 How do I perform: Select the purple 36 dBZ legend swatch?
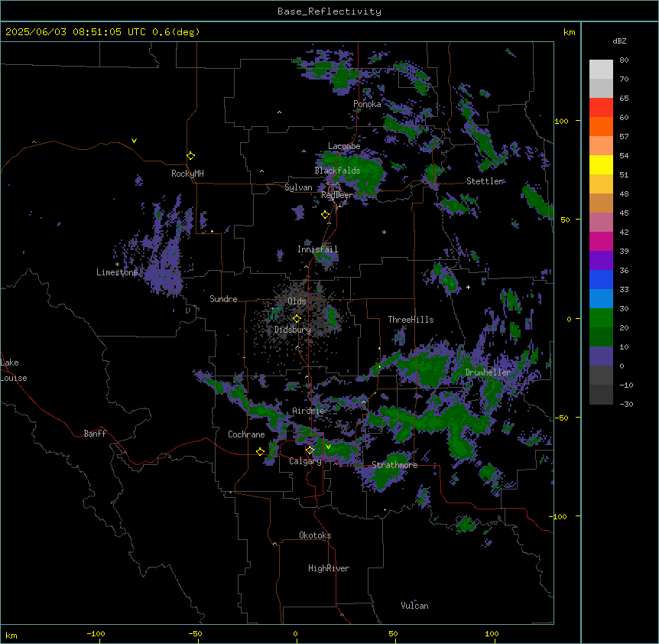click(x=601, y=261)
